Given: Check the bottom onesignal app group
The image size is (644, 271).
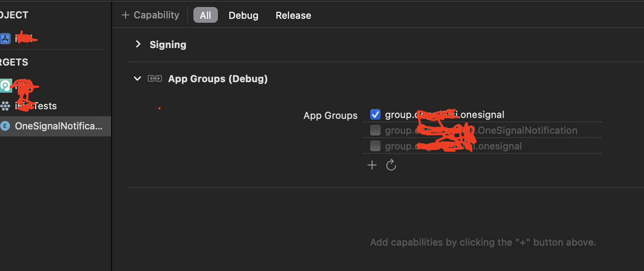Looking at the screenshot, I should pos(375,146).
